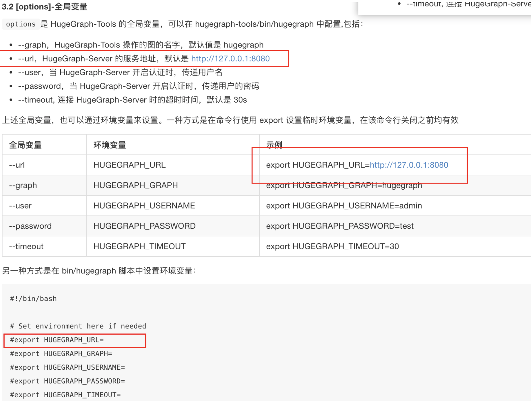Click the 全局变量 table header
Screen dimensions: 532x401
coord(25,145)
